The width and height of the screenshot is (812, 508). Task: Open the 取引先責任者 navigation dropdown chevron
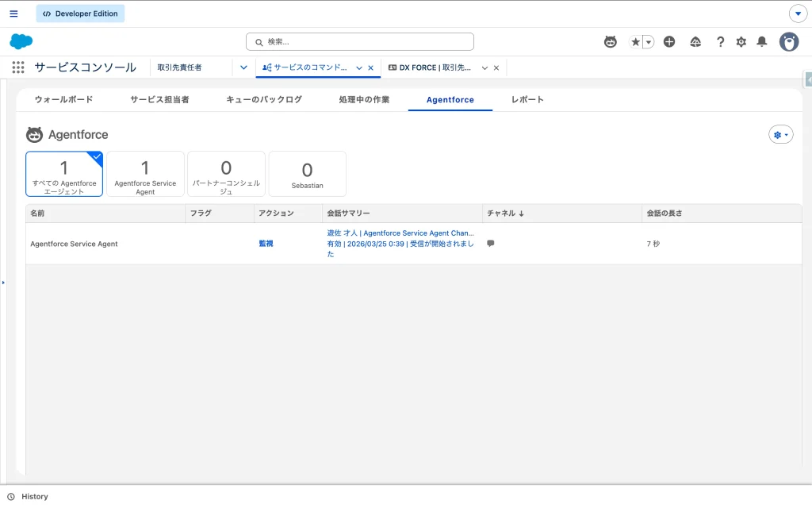coord(243,67)
